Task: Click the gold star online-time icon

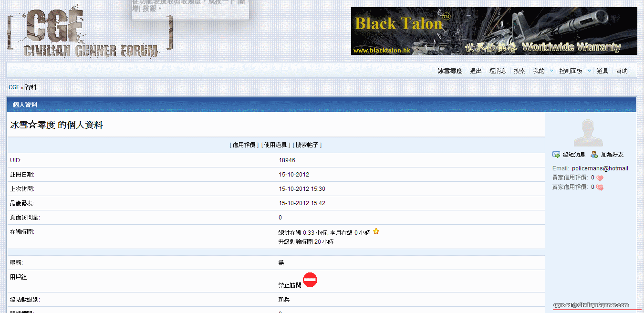Action: pyautogui.click(x=376, y=231)
